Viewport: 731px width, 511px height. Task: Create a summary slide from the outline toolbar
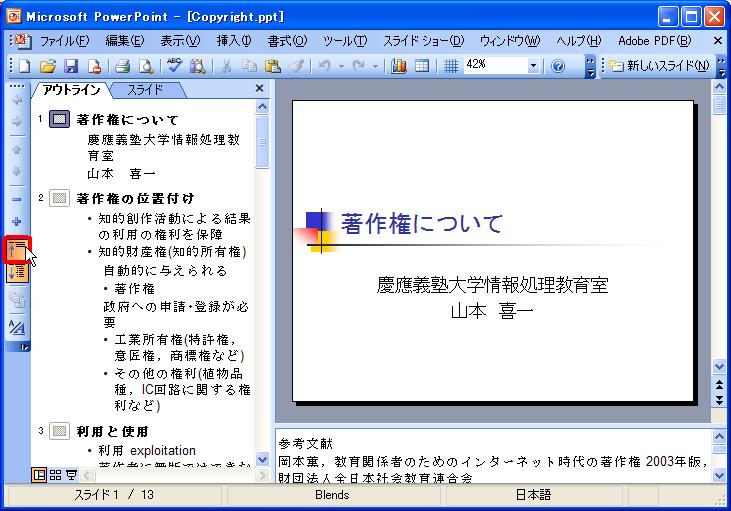click(17, 300)
